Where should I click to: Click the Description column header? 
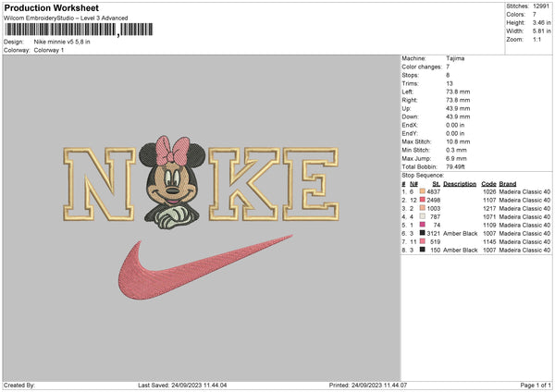(x=460, y=184)
